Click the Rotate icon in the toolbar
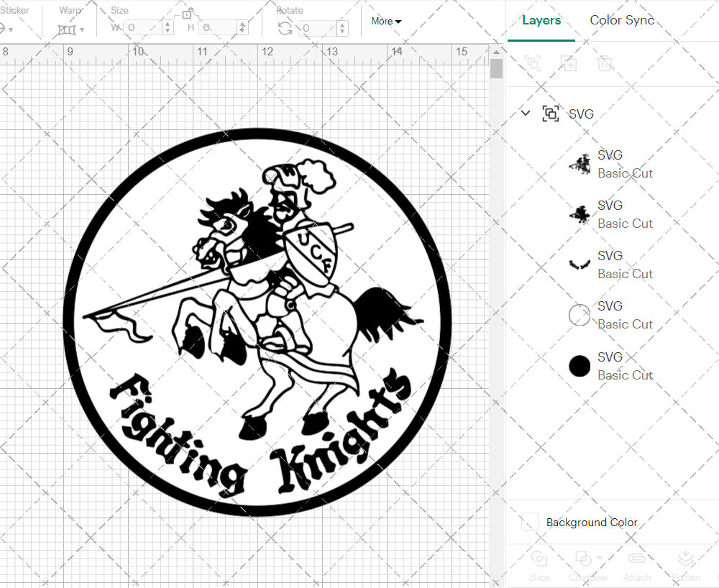This screenshot has height=588, width=719. coord(285,27)
